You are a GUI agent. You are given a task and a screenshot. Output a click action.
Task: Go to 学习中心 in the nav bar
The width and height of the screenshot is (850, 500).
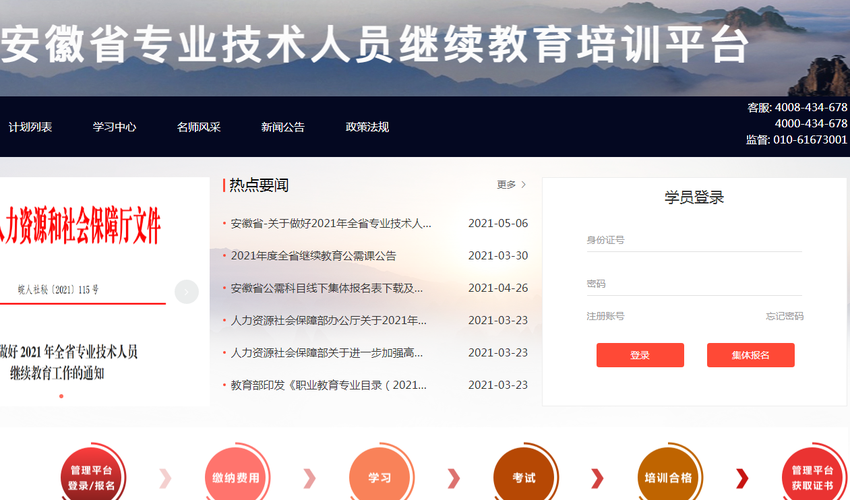114,127
